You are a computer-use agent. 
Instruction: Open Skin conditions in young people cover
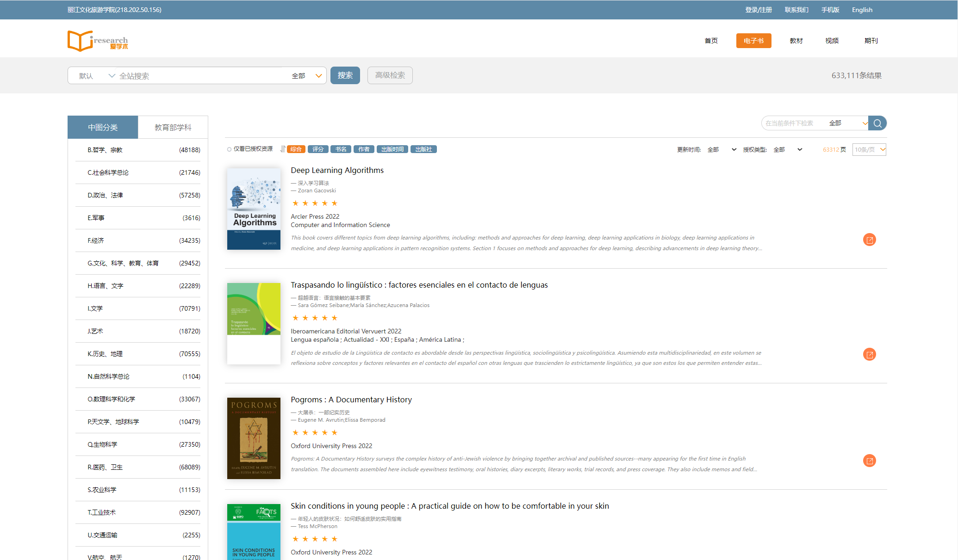(254, 532)
